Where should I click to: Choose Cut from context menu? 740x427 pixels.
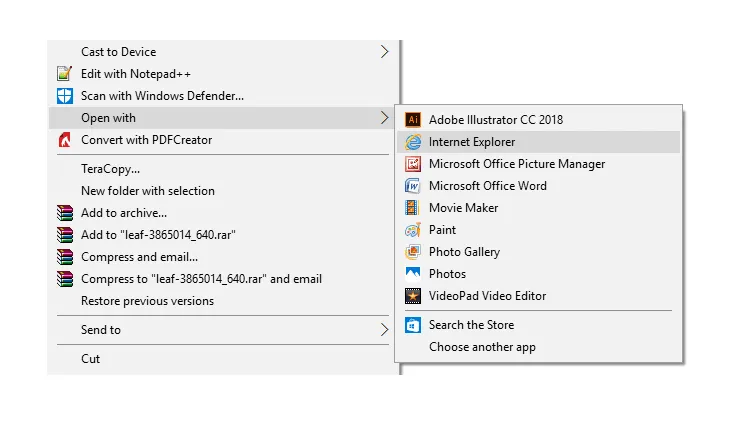click(x=223, y=359)
